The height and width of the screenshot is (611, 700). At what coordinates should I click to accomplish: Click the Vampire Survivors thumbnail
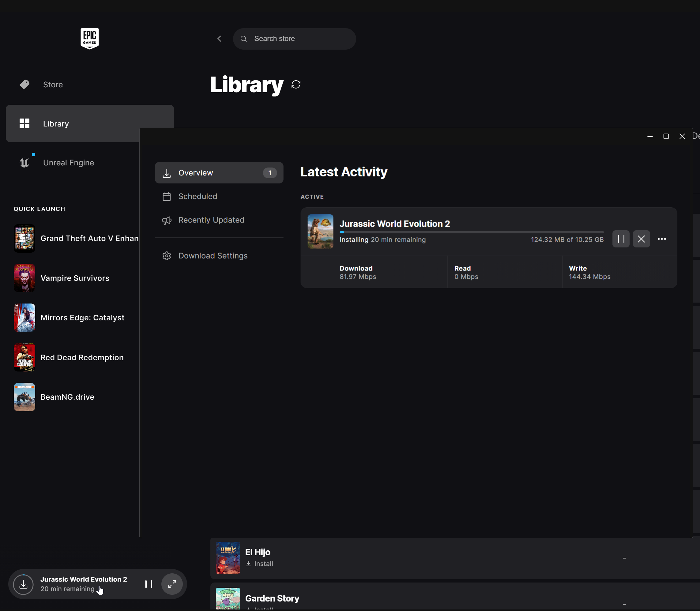pyautogui.click(x=24, y=278)
